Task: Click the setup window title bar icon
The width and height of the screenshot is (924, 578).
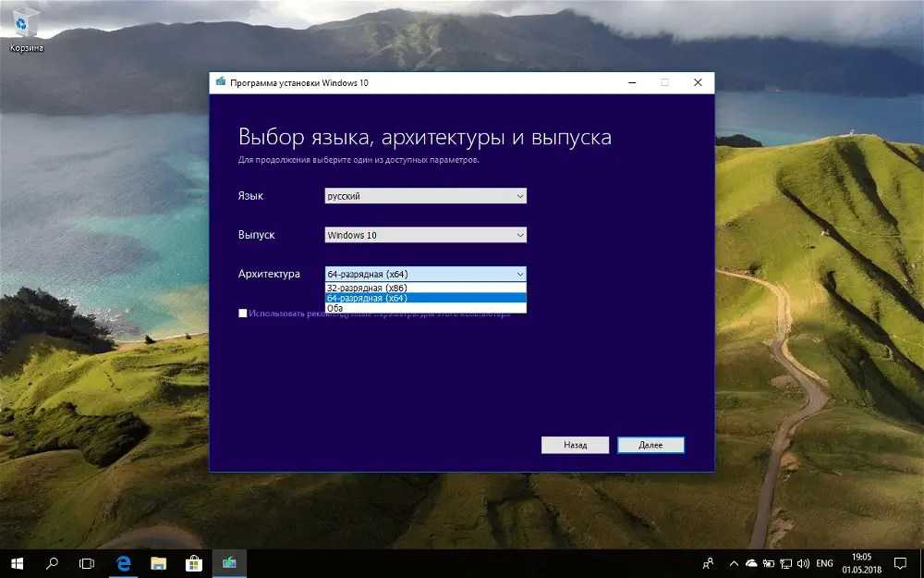Action: (221, 82)
